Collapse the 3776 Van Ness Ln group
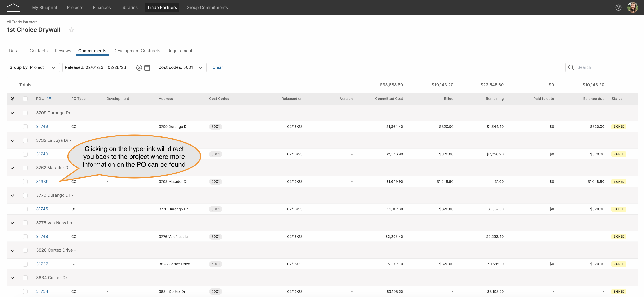The width and height of the screenshot is (644, 297). coord(12,223)
